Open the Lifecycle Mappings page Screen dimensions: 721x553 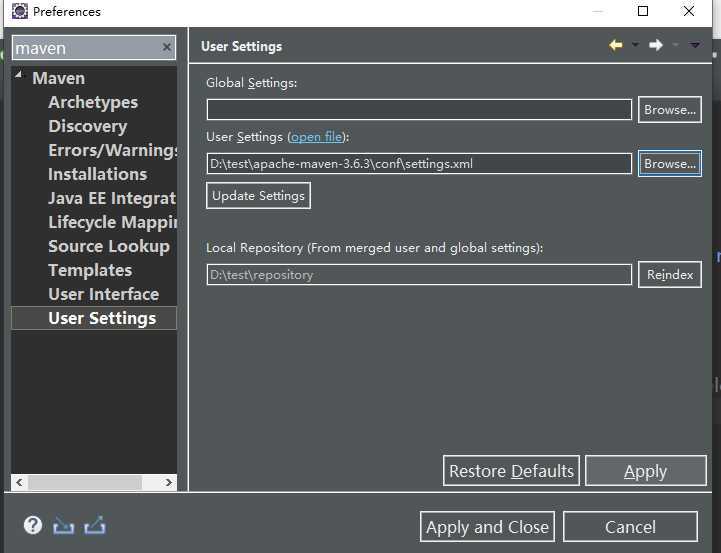click(x=113, y=222)
